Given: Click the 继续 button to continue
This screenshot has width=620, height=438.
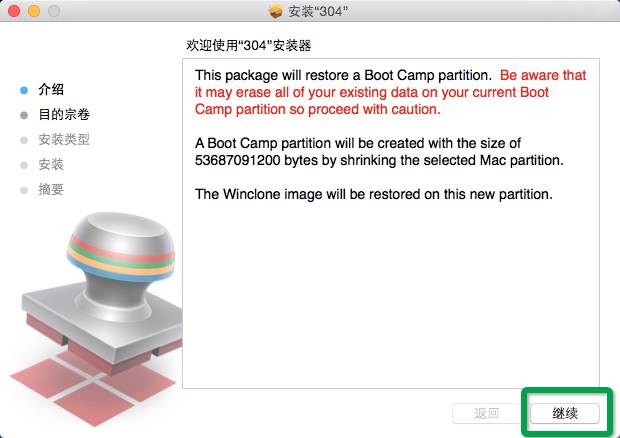Looking at the screenshot, I should click(565, 413).
